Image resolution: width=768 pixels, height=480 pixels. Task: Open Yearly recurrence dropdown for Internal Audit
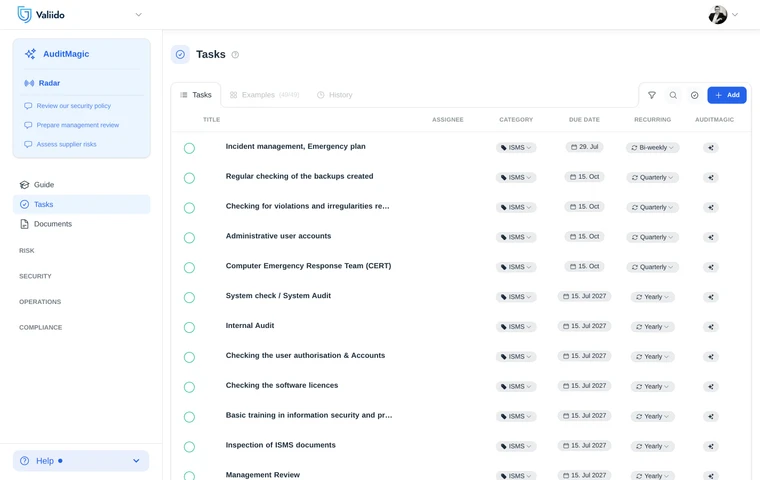[652, 327]
